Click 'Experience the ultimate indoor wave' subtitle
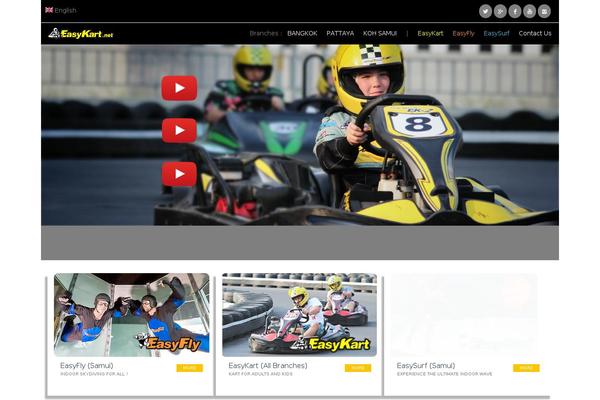Image resolution: width=600 pixels, height=400 pixels. (445, 374)
